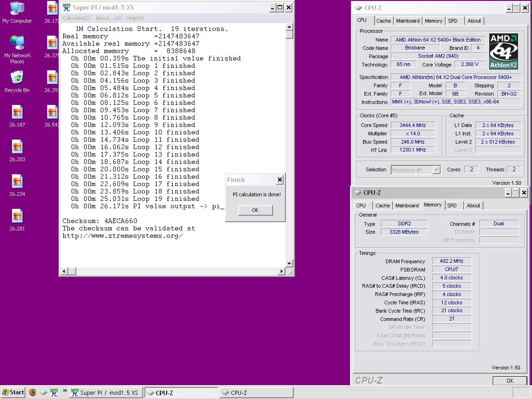Click Super PI scroll down arrow

tap(290, 264)
